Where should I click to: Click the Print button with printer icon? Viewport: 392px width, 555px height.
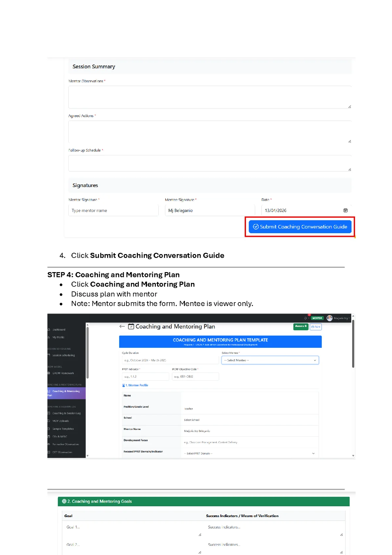tap(316, 327)
